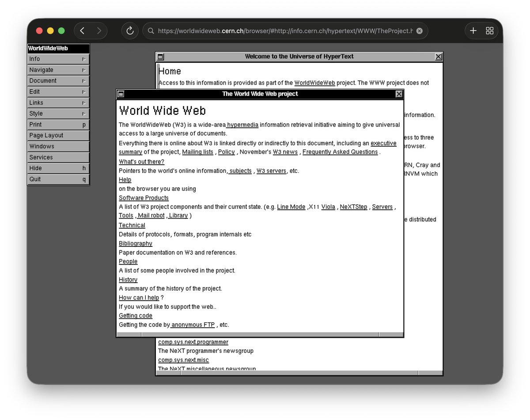Expand the Style submenu arrow
Screen dimensions: 530x420
(84, 114)
